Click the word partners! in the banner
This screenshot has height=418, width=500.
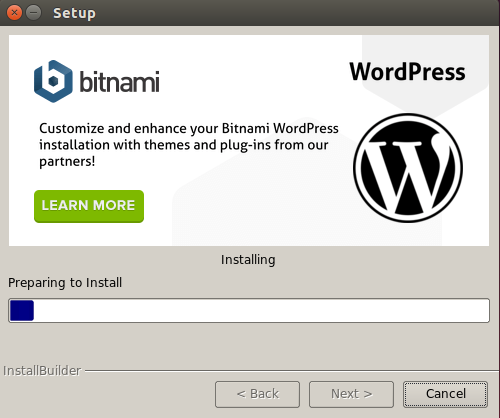[x=67, y=161]
